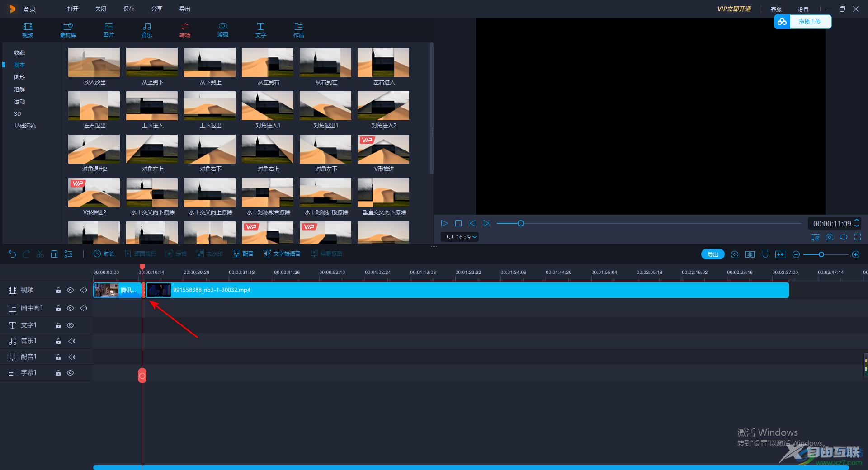
Task: Open the 滤镜 filters tab
Action: tap(223, 30)
